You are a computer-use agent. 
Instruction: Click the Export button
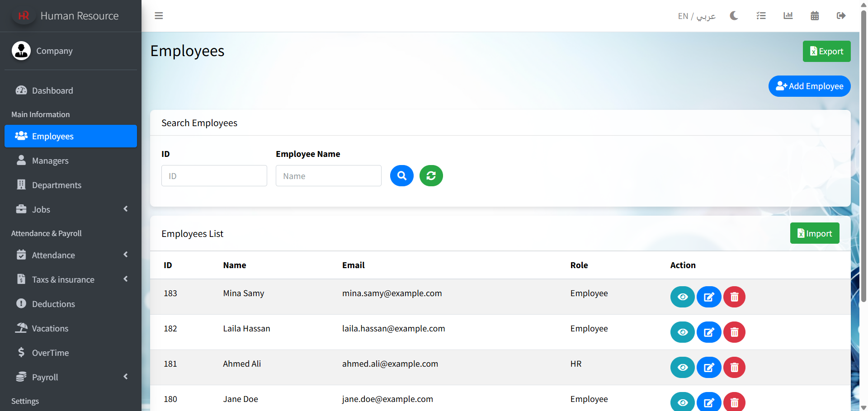[826, 52]
